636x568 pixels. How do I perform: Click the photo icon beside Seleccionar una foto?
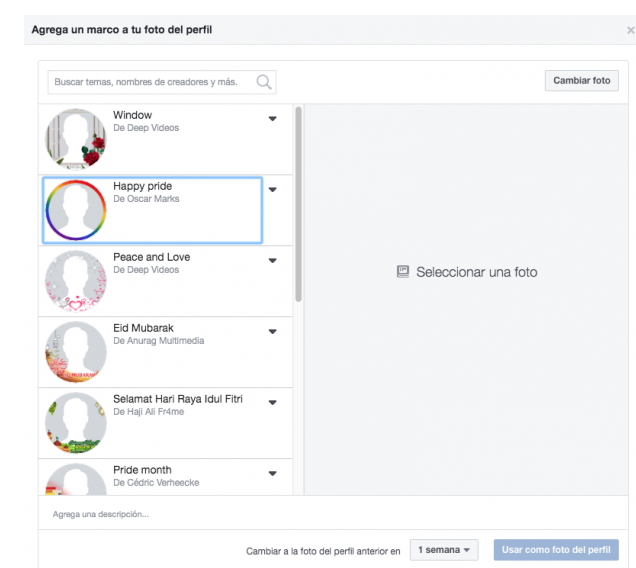pos(403,271)
